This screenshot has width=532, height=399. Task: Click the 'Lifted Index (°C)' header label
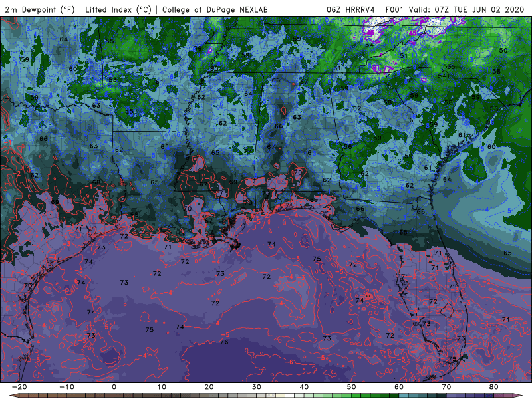tap(118, 9)
